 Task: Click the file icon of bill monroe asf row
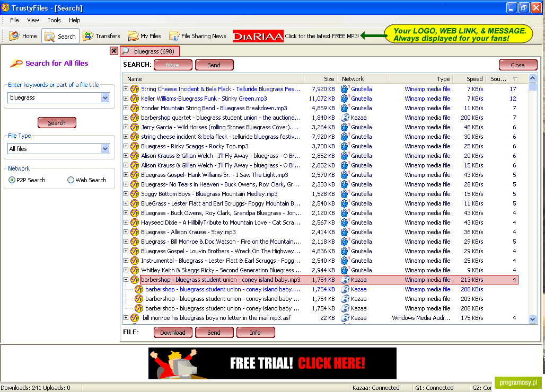(x=135, y=318)
